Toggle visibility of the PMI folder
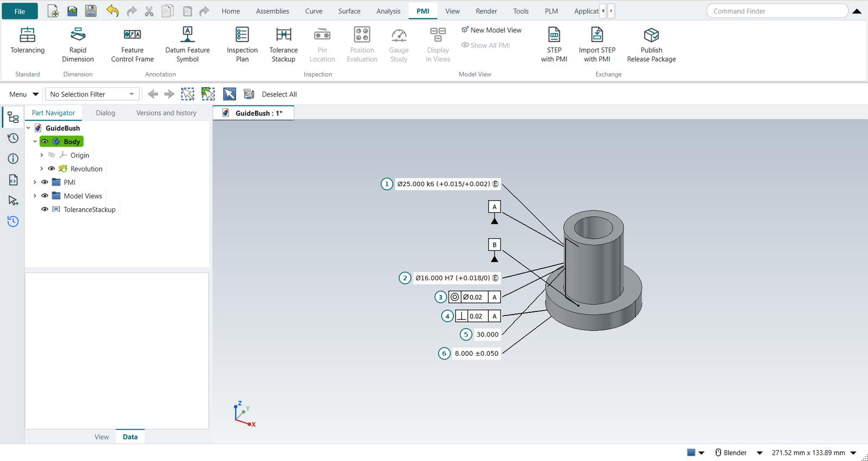 pyautogui.click(x=45, y=182)
